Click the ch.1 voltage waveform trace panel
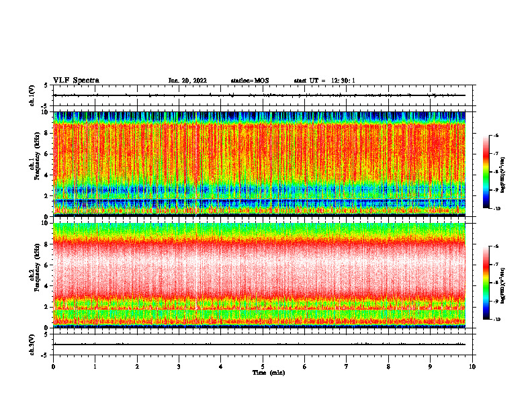532x411 pixels. 264,95
